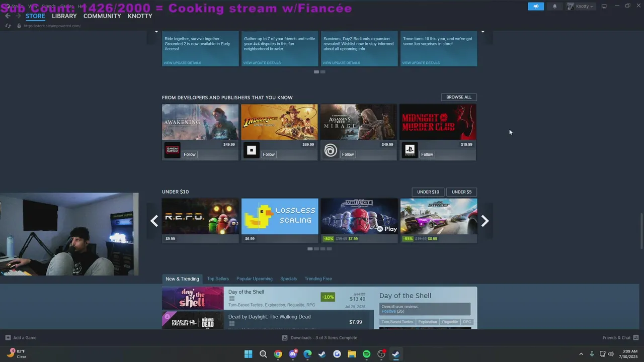Image resolution: width=644 pixels, height=362 pixels.
Task: Open the Star Wars Battlefront II thumbnail
Action: [359, 216]
